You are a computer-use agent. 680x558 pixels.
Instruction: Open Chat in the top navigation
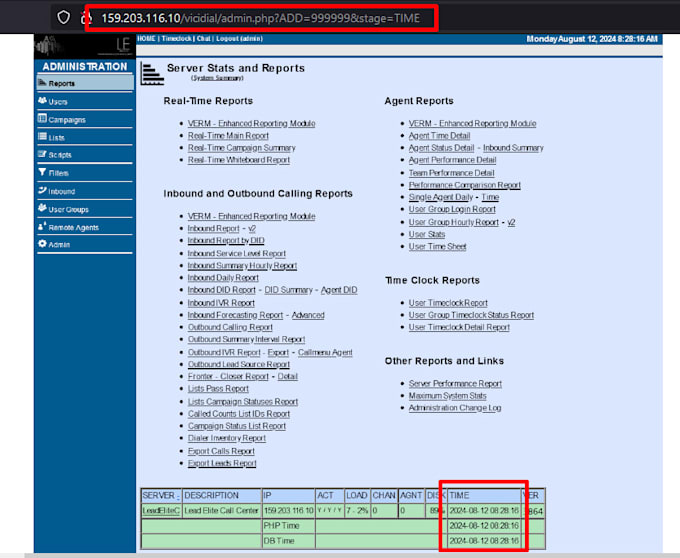click(203, 39)
